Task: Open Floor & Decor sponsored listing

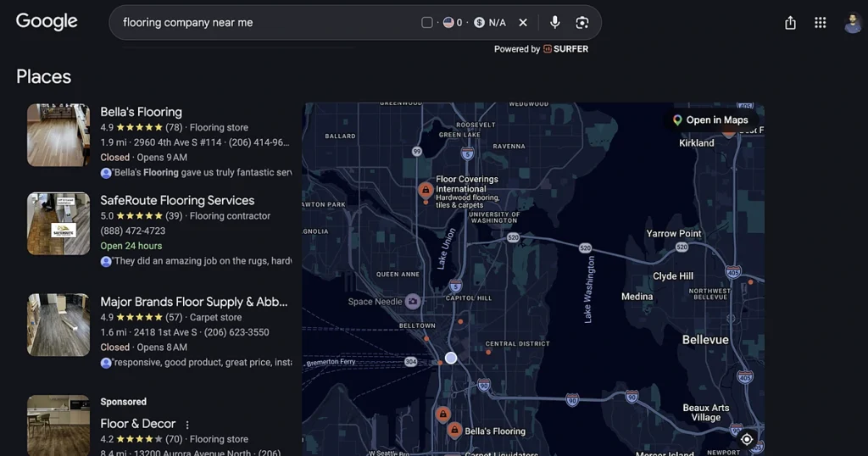Action: (x=138, y=423)
